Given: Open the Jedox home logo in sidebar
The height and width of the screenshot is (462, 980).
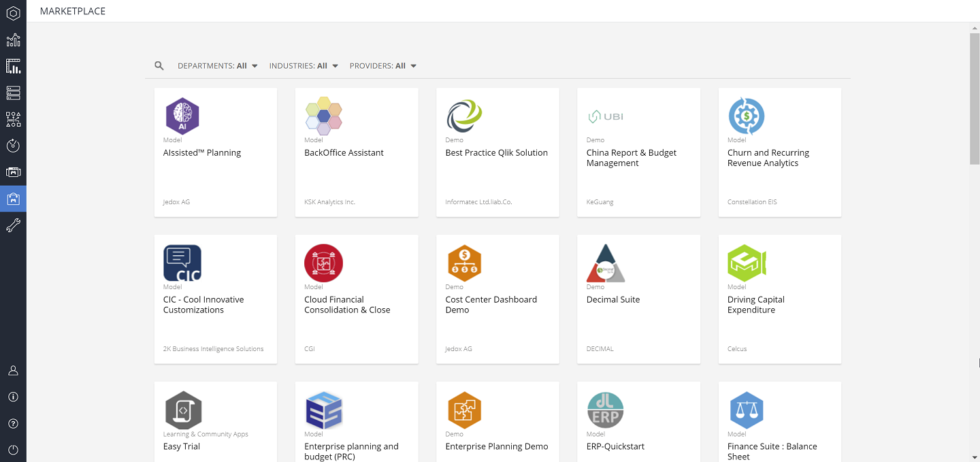Looking at the screenshot, I should point(14,14).
